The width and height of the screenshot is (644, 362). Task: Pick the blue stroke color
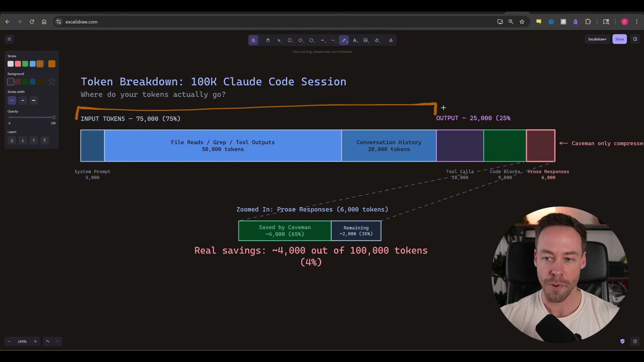(33, 64)
